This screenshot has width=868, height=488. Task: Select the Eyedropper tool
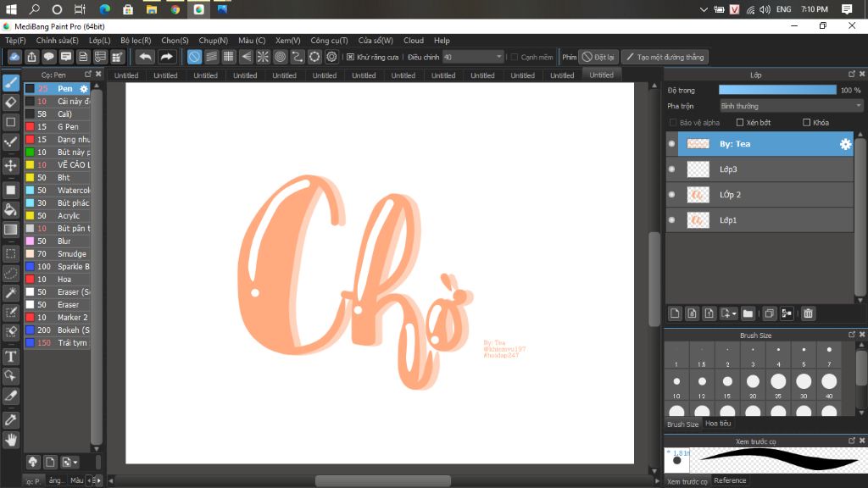pyautogui.click(x=10, y=420)
